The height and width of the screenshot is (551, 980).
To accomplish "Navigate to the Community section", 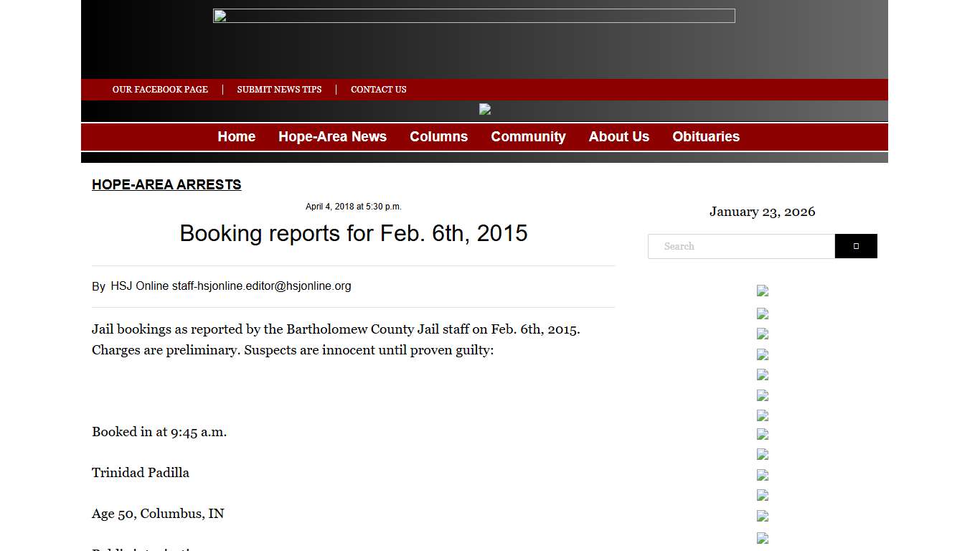I will pyautogui.click(x=528, y=136).
